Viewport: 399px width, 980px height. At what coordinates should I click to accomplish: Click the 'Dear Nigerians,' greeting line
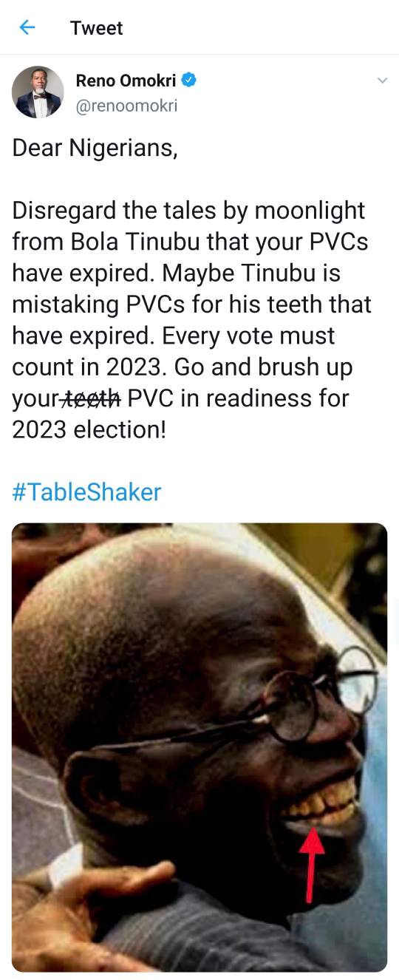tap(95, 149)
